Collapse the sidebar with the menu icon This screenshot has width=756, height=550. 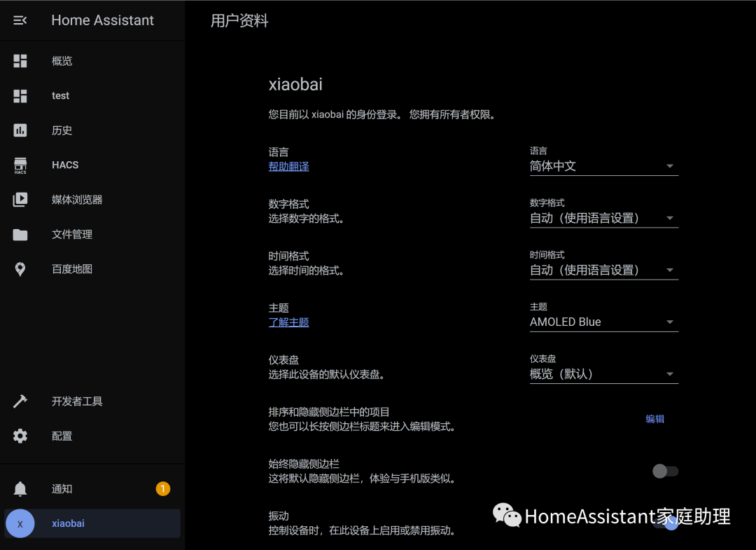point(20,20)
